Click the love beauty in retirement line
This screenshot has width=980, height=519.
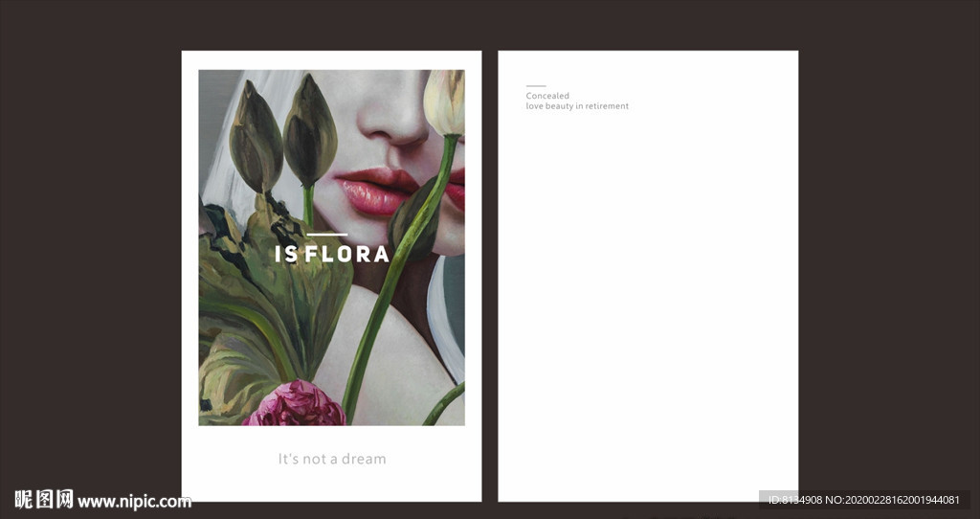tap(577, 106)
